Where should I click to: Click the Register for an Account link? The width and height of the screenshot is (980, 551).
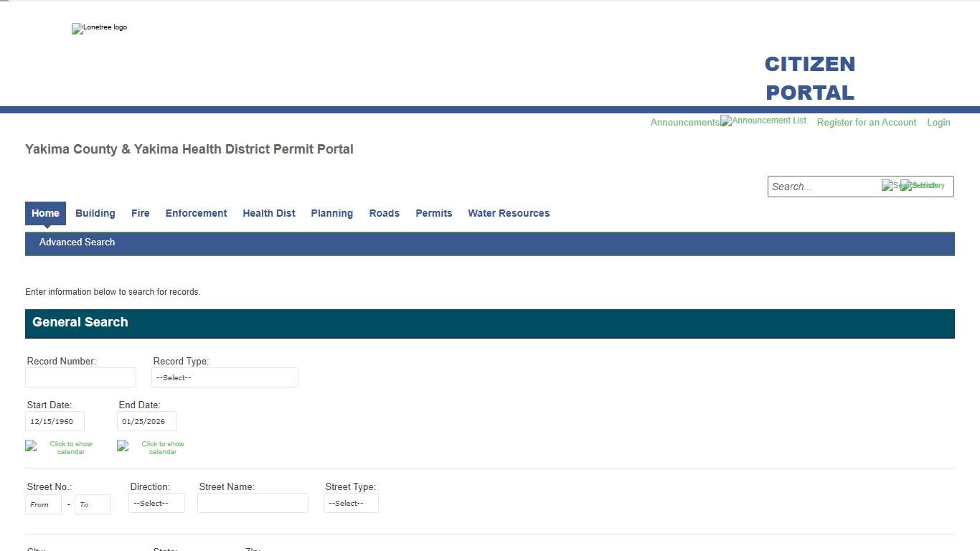point(866,123)
